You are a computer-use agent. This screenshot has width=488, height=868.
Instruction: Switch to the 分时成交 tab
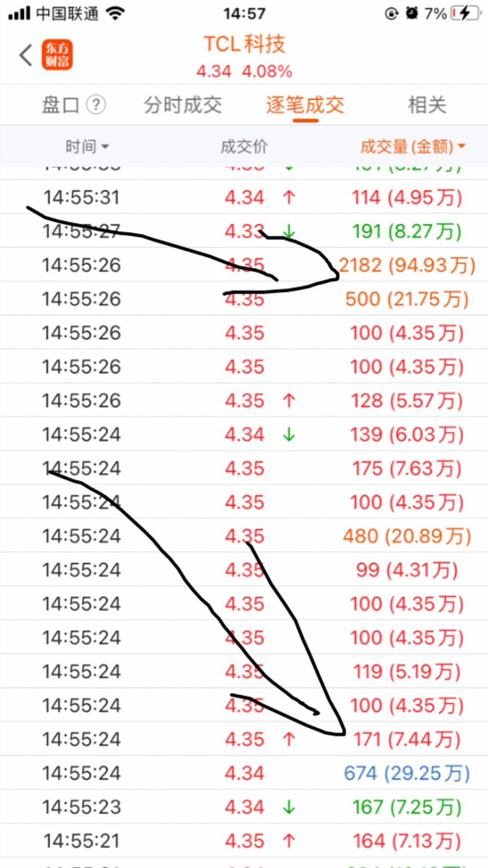(183, 104)
